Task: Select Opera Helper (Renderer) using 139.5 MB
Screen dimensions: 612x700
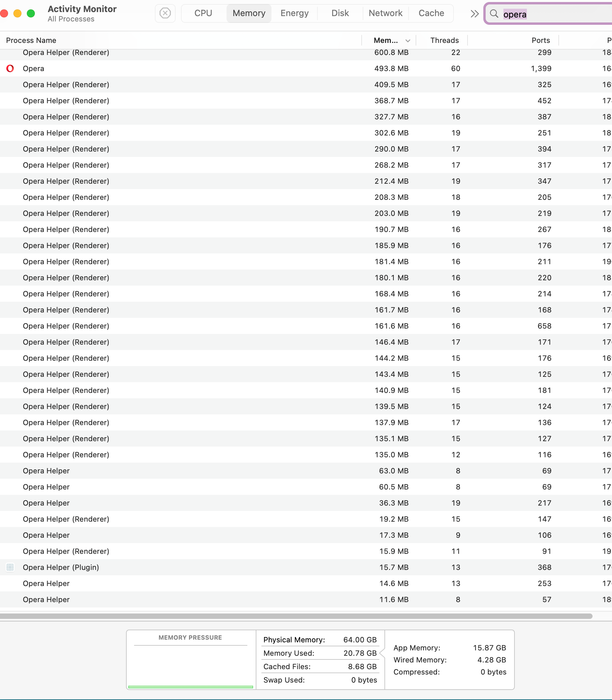Action: 306,406
